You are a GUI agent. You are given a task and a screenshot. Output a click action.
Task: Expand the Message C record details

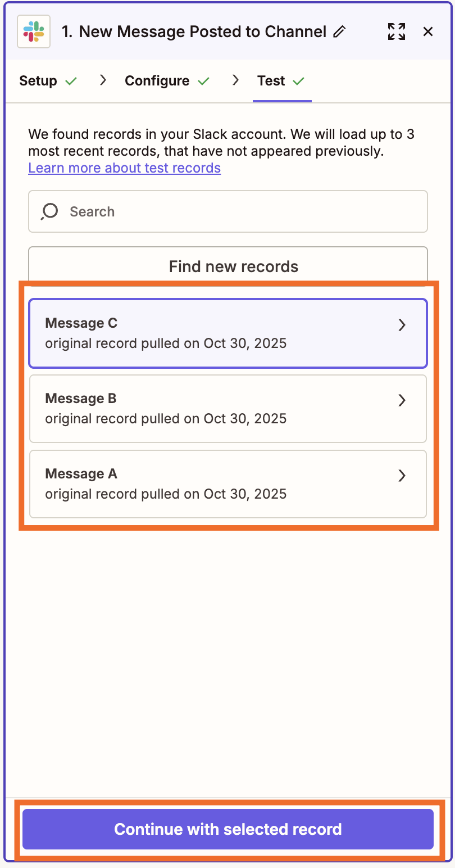pyautogui.click(x=402, y=325)
